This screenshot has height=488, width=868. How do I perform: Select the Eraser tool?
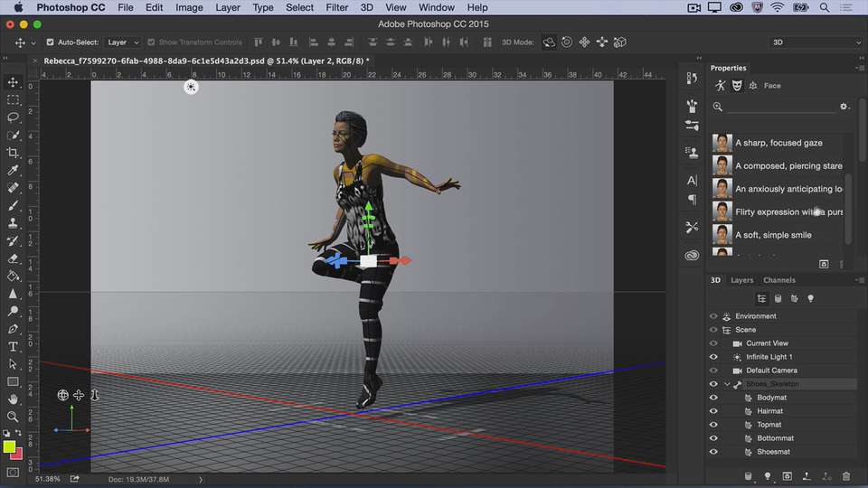(x=13, y=258)
